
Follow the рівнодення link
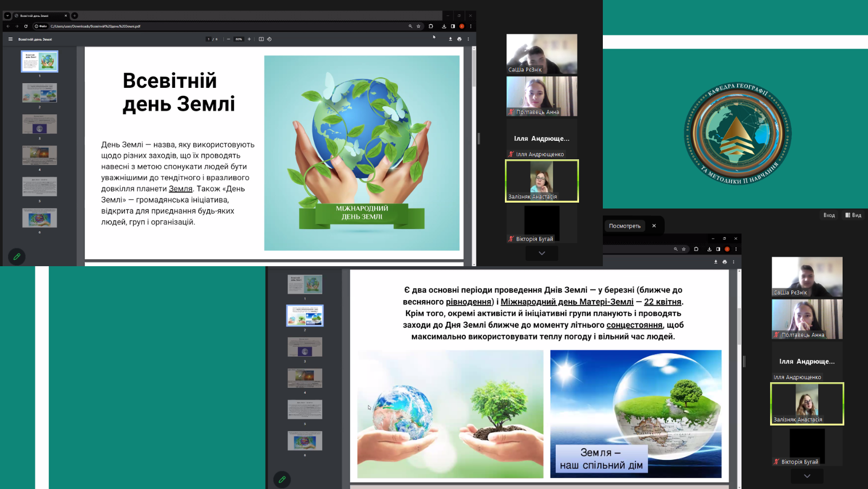469,302
